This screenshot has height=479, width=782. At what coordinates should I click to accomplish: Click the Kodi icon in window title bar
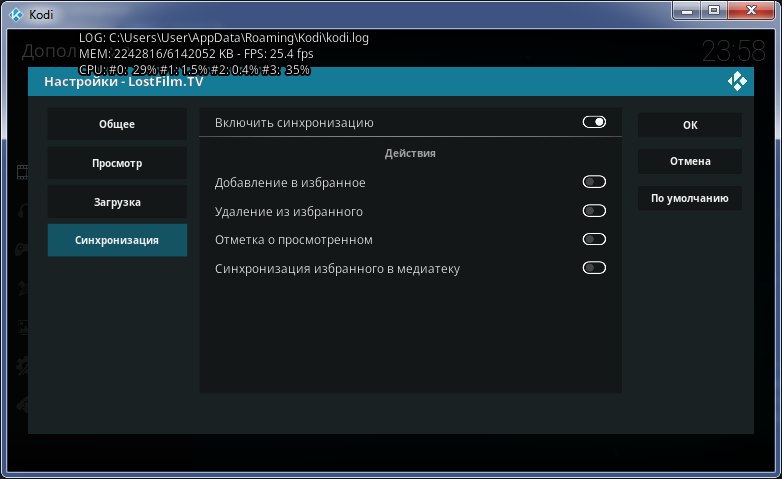(x=16, y=14)
